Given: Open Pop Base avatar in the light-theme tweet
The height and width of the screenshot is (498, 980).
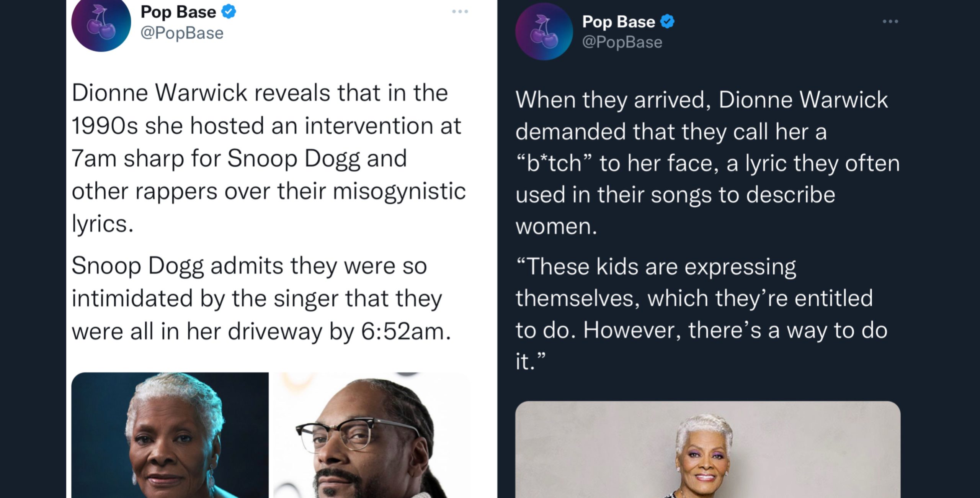Looking at the screenshot, I should click(101, 23).
